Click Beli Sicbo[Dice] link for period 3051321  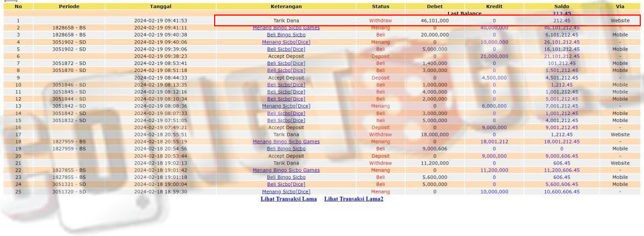286,184
